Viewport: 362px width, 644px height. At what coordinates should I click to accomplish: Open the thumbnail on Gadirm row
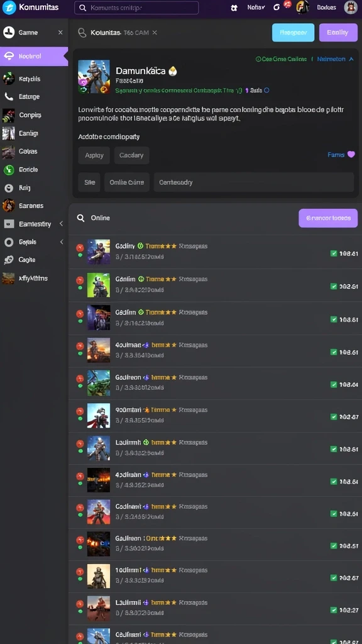(x=99, y=318)
